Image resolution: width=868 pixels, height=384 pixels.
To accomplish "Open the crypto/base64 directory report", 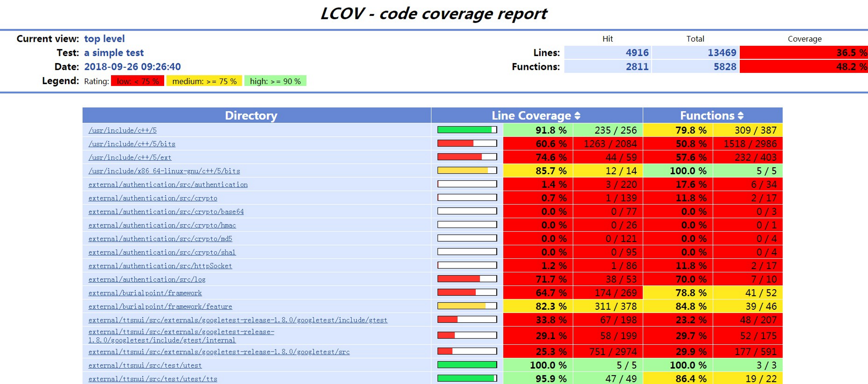I will pos(166,211).
